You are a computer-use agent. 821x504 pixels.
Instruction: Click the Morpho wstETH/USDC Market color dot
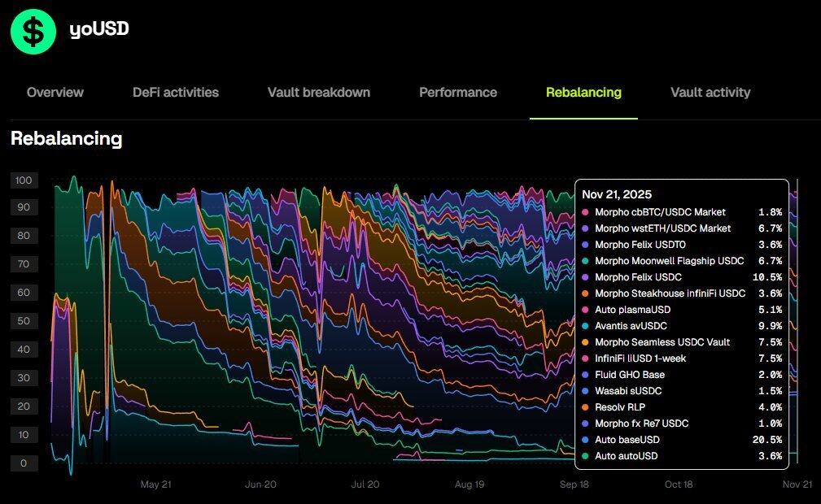[x=586, y=228]
